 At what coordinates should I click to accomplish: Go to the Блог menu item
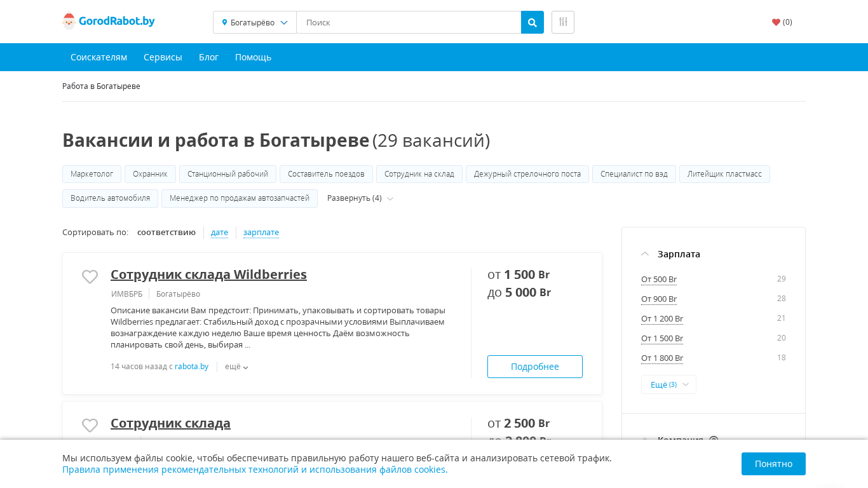click(208, 57)
